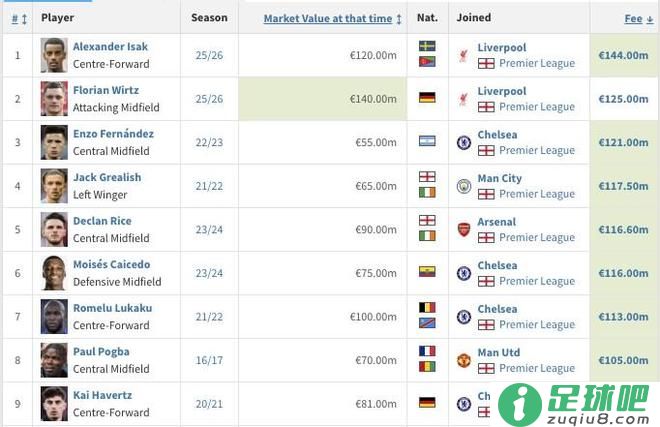Click the Argentina flag in Enzo Fernández's row

pyautogui.click(x=427, y=141)
